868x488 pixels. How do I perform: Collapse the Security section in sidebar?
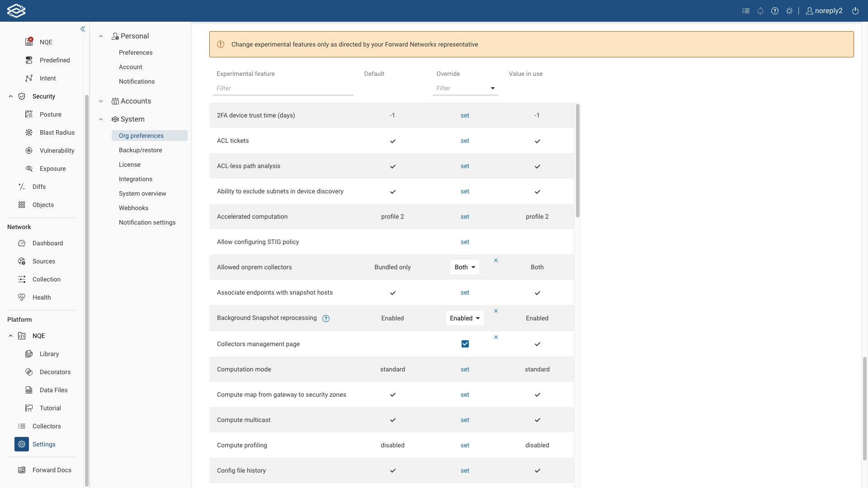point(10,96)
